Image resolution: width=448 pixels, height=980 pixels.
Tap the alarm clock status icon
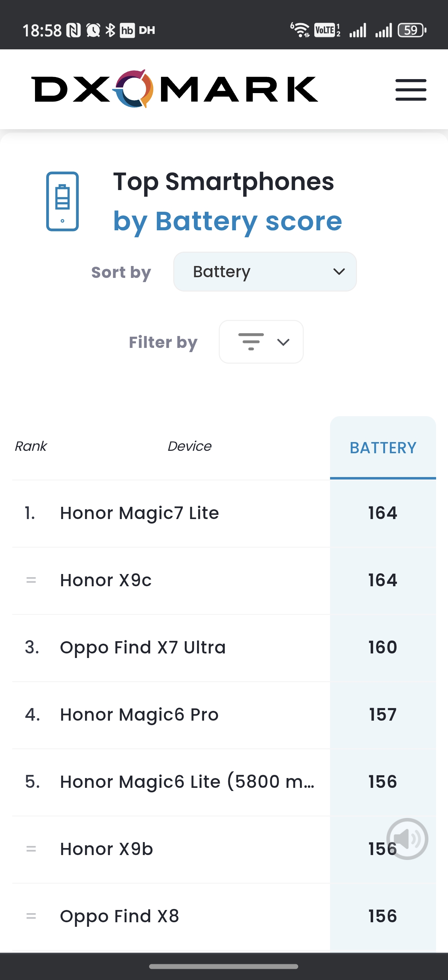coord(93,30)
